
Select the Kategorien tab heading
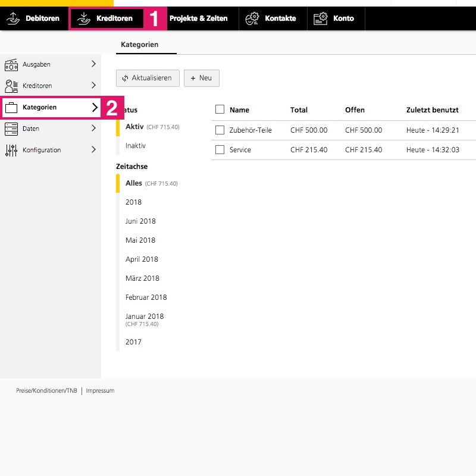140,45
